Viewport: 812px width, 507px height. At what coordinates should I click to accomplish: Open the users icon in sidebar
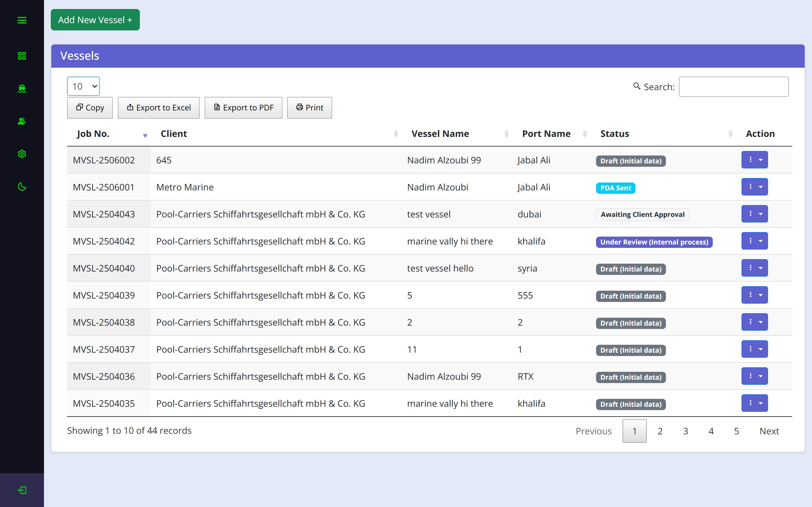click(22, 121)
